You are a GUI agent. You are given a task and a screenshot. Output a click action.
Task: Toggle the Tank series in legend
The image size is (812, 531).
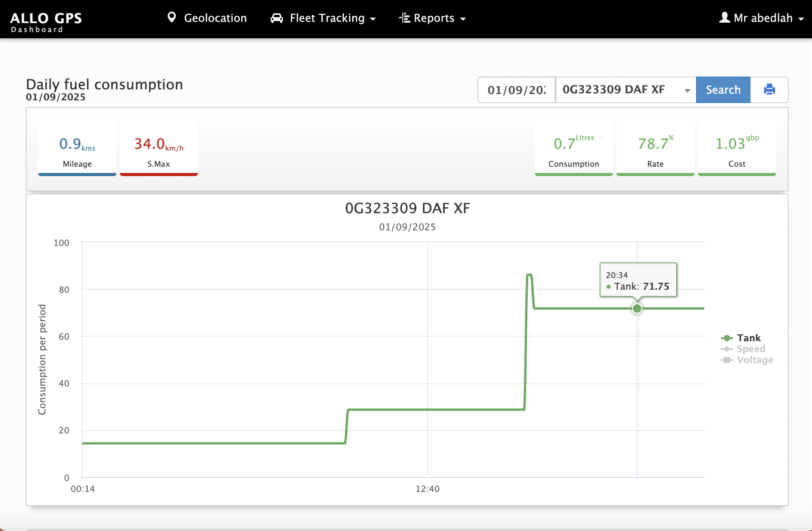[x=748, y=338]
